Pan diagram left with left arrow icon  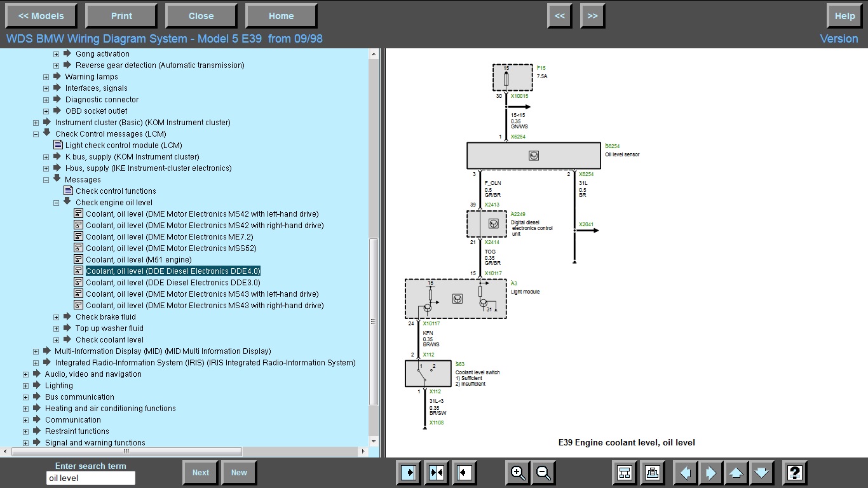[685, 473]
